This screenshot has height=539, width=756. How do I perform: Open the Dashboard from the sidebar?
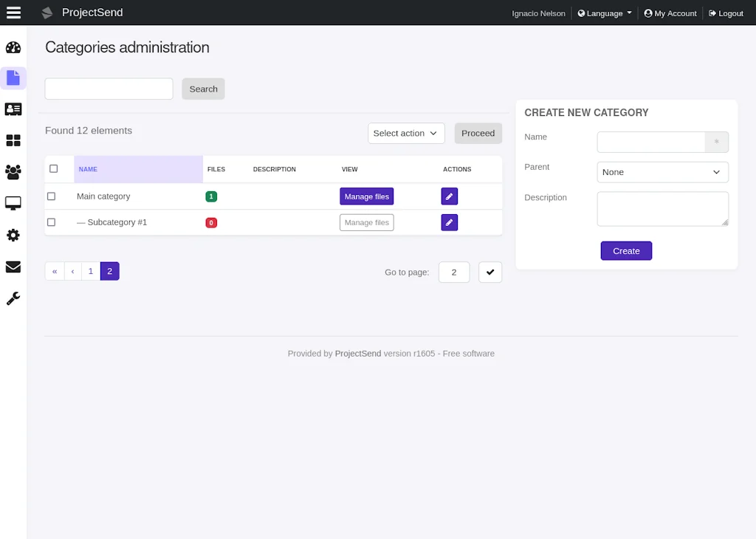click(13, 47)
